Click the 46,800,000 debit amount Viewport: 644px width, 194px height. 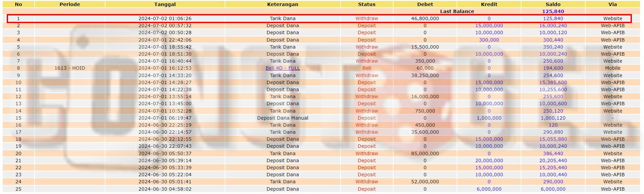click(x=425, y=18)
